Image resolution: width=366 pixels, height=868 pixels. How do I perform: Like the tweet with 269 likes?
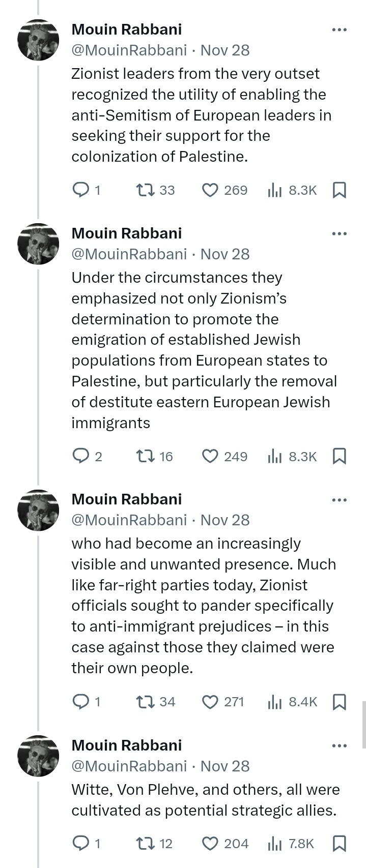click(x=210, y=190)
